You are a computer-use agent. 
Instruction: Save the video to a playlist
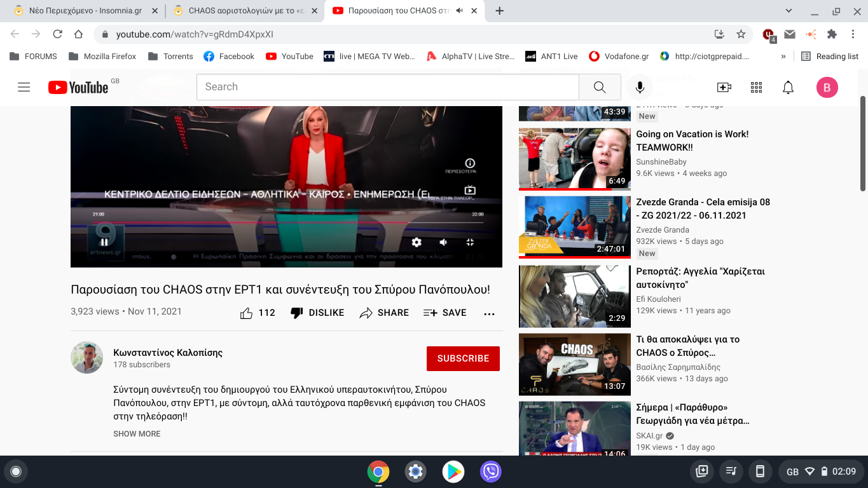pos(444,313)
